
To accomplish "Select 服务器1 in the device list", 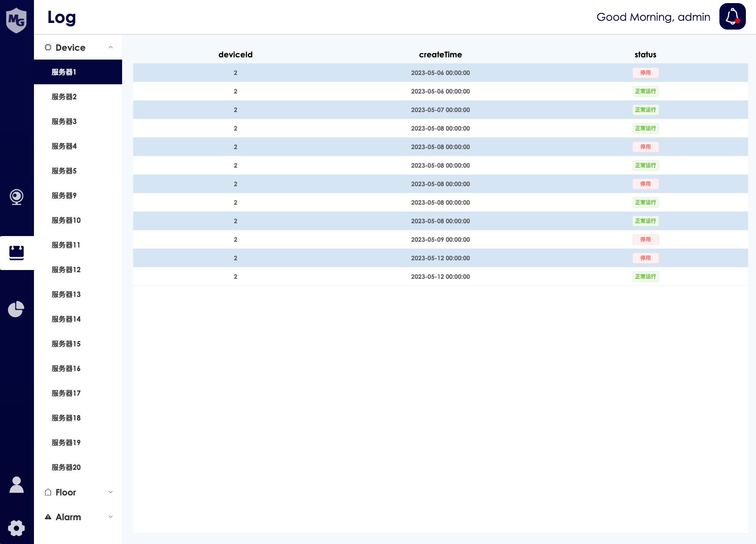I will 64,72.
